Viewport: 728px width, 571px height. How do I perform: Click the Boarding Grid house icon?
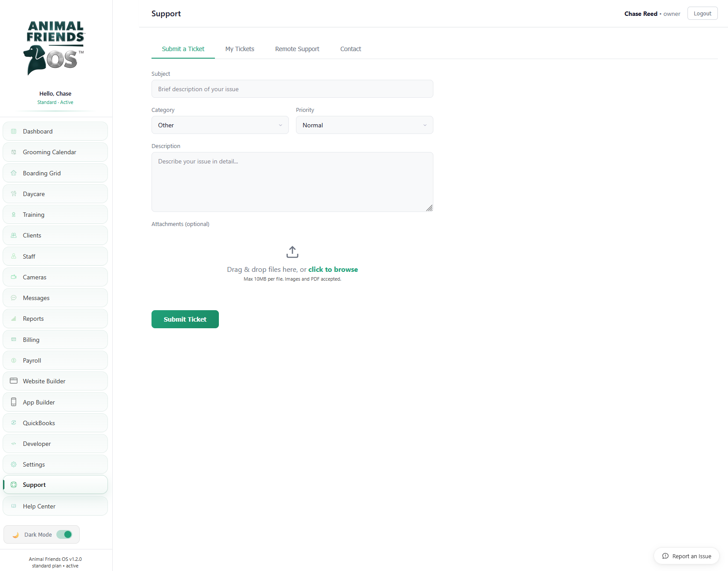[14, 173]
